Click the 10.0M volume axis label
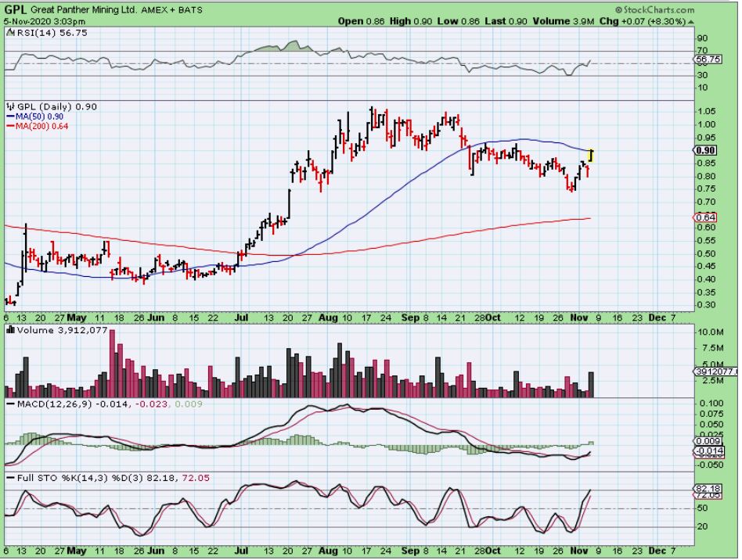This screenshot has height=560, width=742. [x=711, y=332]
